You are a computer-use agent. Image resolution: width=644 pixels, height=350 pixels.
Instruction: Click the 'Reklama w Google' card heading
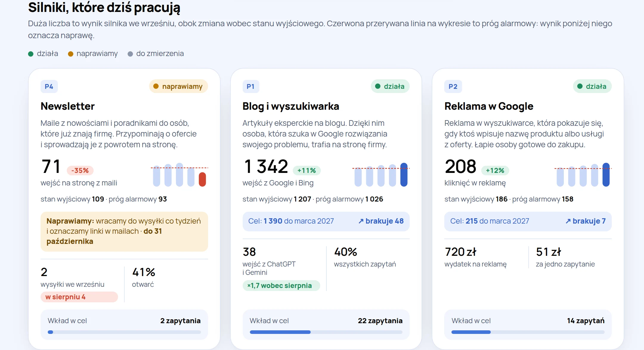tap(489, 106)
